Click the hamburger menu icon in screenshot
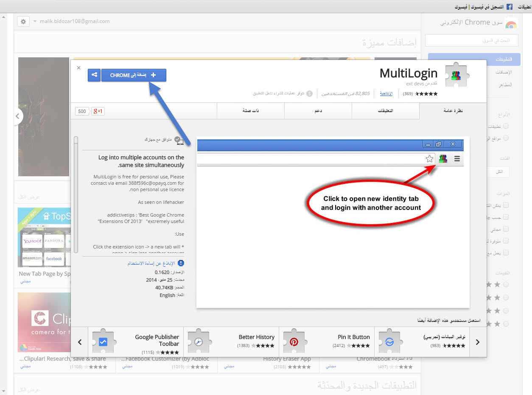Viewport: 532px width, 395px height. click(x=457, y=159)
